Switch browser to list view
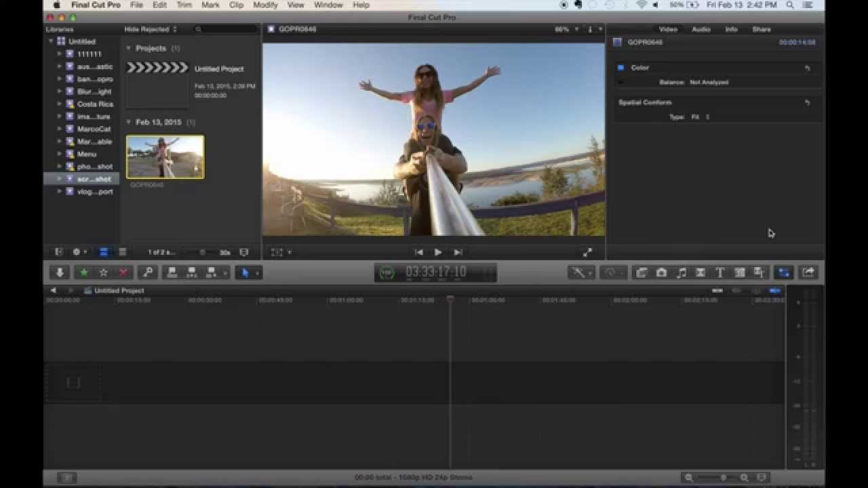 click(122, 252)
